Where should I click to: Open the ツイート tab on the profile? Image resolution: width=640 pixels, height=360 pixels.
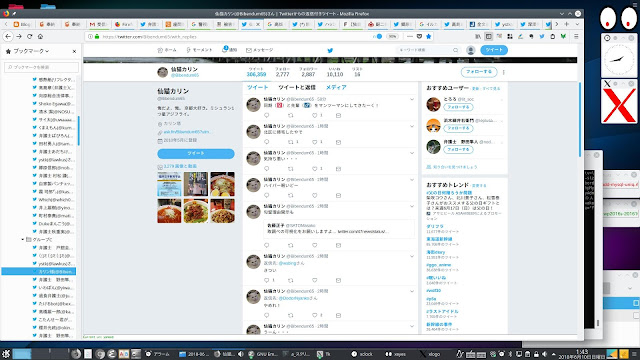point(258,87)
